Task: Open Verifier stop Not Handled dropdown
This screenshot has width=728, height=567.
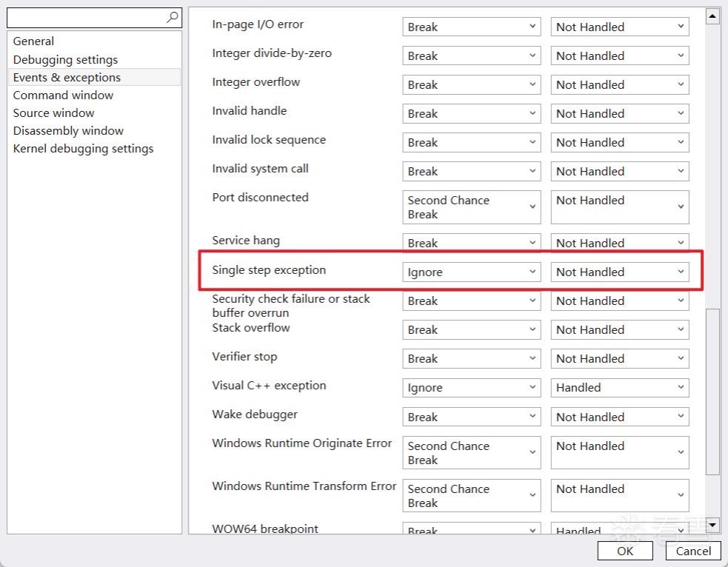Action: point(620,359)
